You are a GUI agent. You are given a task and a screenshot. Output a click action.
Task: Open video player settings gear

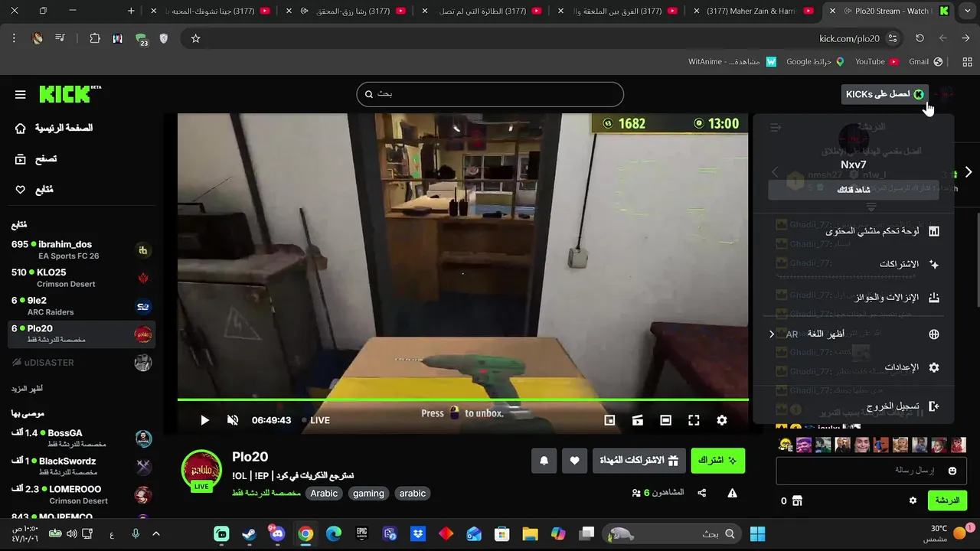point(722,420)
